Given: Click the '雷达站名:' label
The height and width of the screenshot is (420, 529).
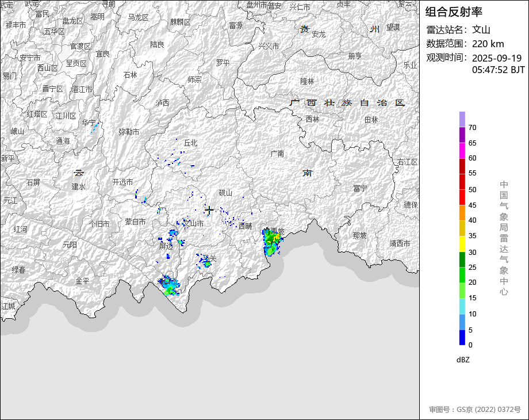Looking at the screenshot, I should click(447, 30).
